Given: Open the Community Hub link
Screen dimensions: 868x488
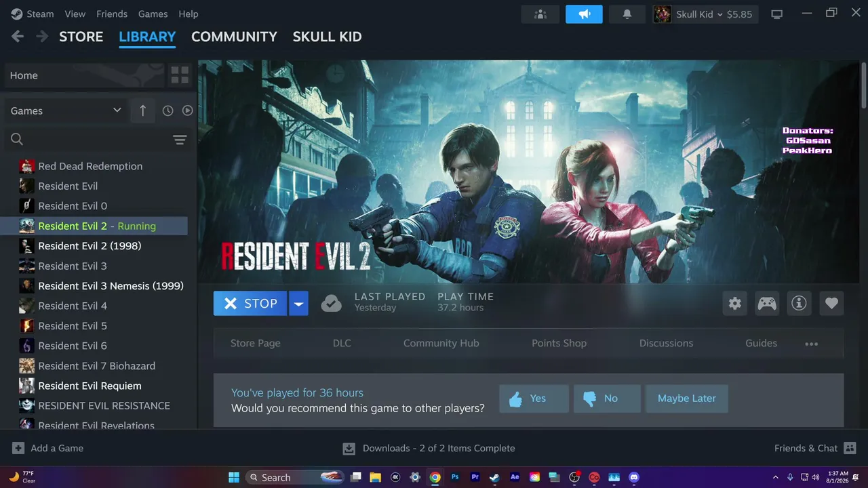Looking at the screenshot, I should pos(441,343).
